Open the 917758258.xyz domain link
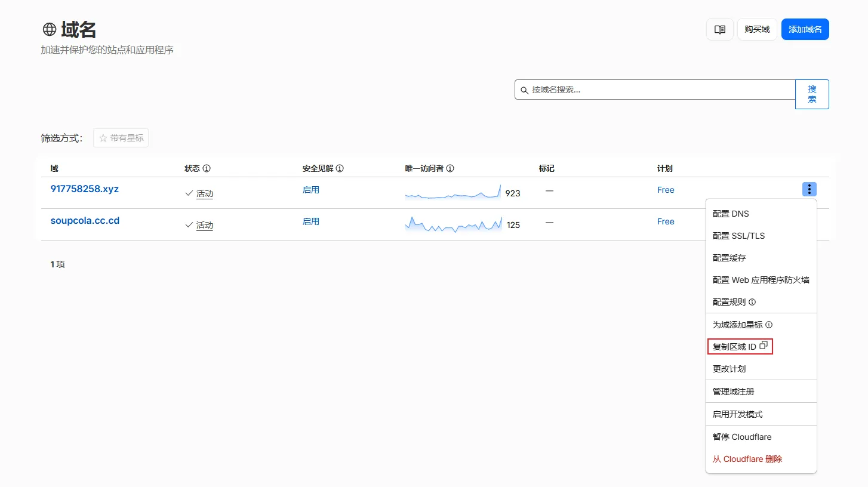The width and height of the screenshot is (868, 487). 85,189
